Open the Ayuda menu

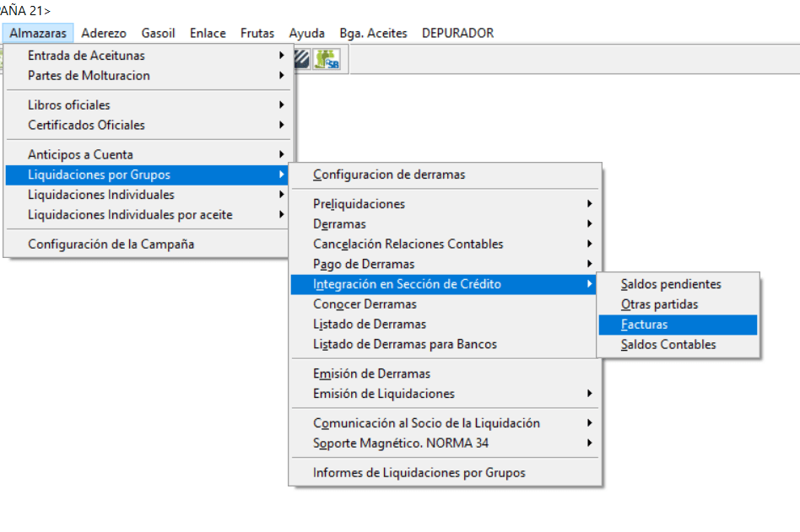point(306,33)
